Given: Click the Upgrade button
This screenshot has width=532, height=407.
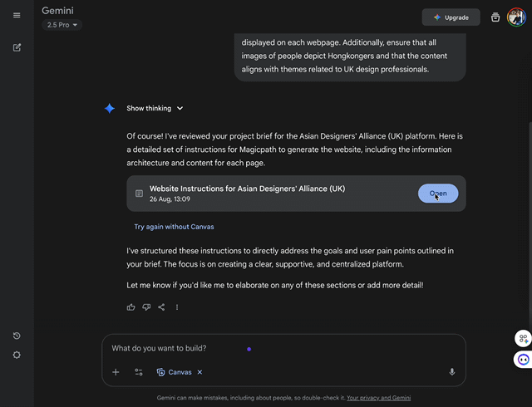Looking at the screenshot, I should pos(451,17).
